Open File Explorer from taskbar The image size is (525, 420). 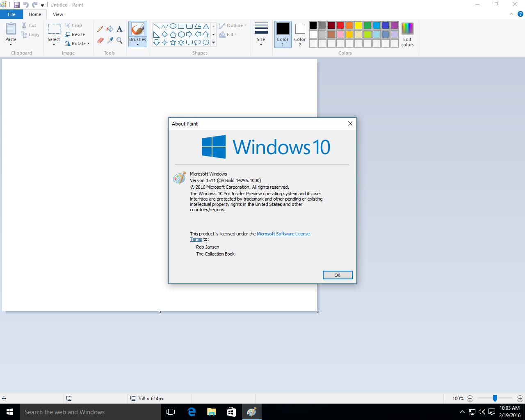click(x=211, y=412)
